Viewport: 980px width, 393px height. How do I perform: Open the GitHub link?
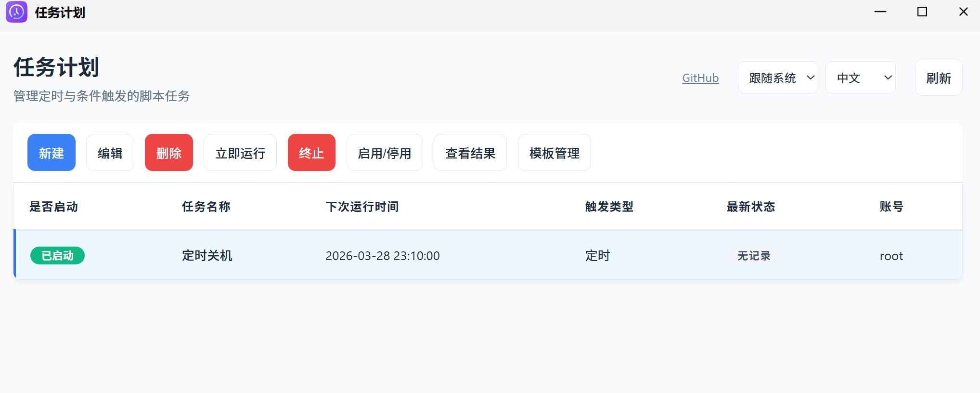pyautogui.click(x=700, y=78)
